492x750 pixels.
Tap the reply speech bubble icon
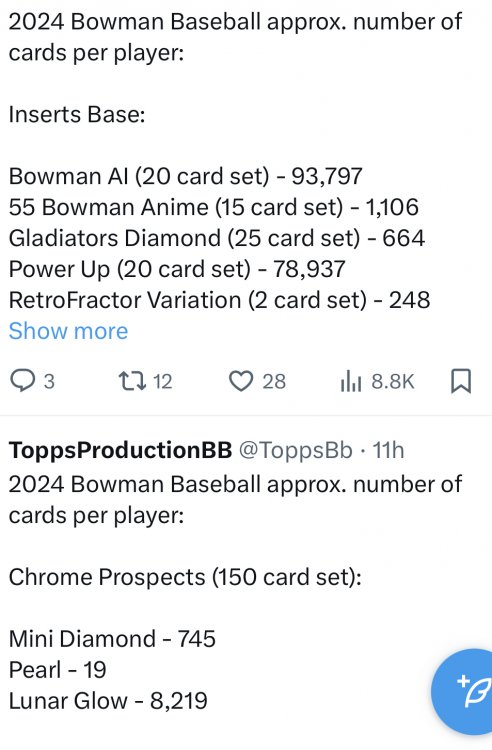22,381
